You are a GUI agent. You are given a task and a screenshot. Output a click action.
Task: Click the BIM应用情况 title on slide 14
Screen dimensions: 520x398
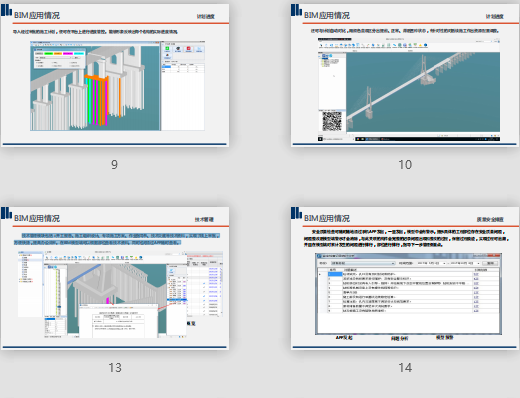tap(327, 218)
